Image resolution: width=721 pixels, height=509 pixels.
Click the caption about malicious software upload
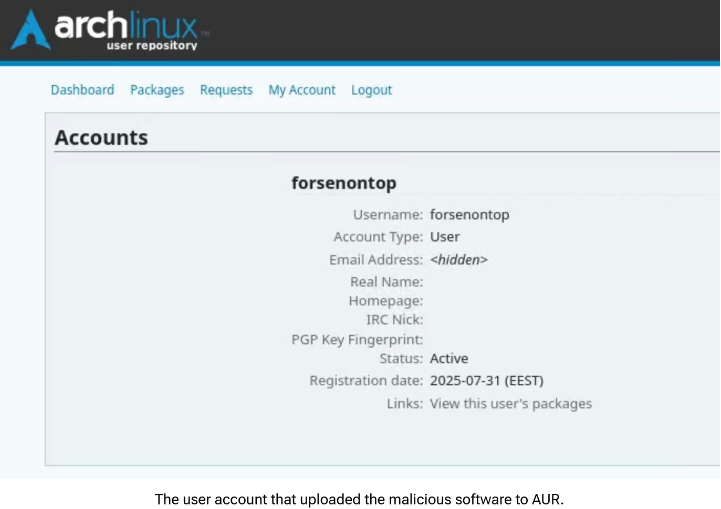[x=359, y=499]
